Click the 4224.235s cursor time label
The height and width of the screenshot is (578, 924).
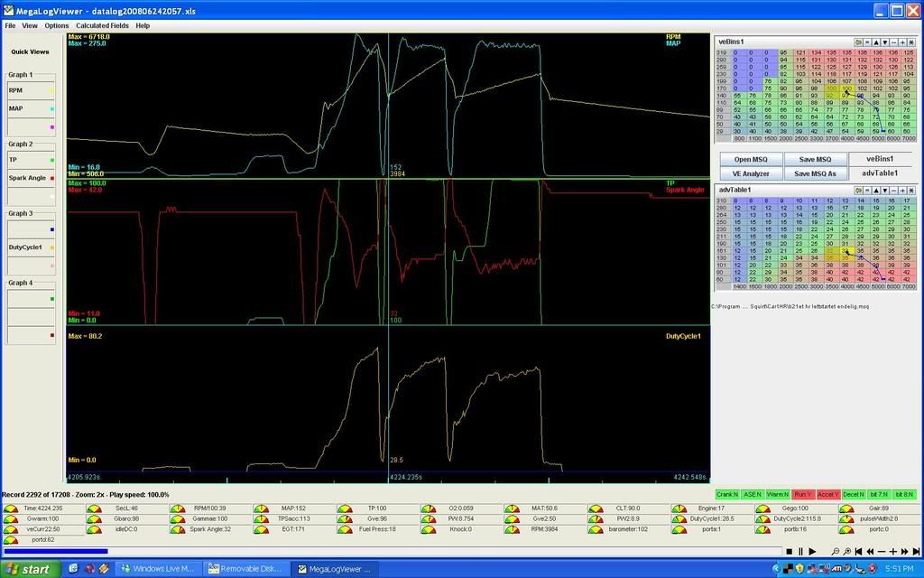[406, 477]
